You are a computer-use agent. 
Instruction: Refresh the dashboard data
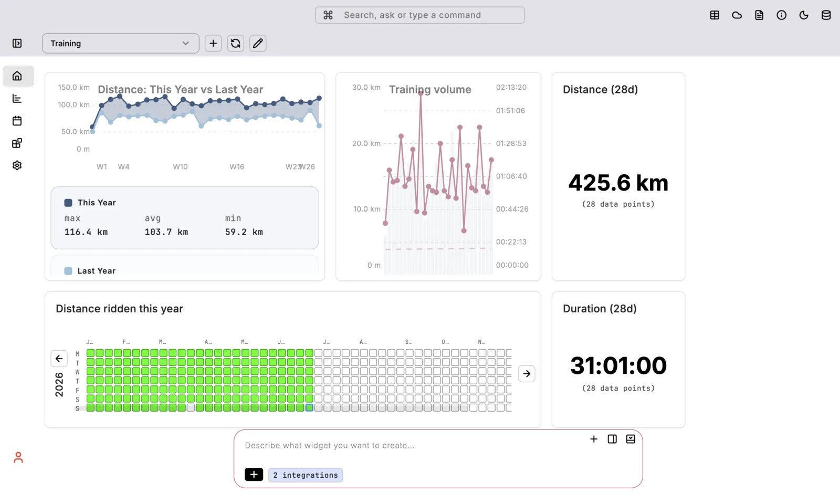(x=236, y=43)
